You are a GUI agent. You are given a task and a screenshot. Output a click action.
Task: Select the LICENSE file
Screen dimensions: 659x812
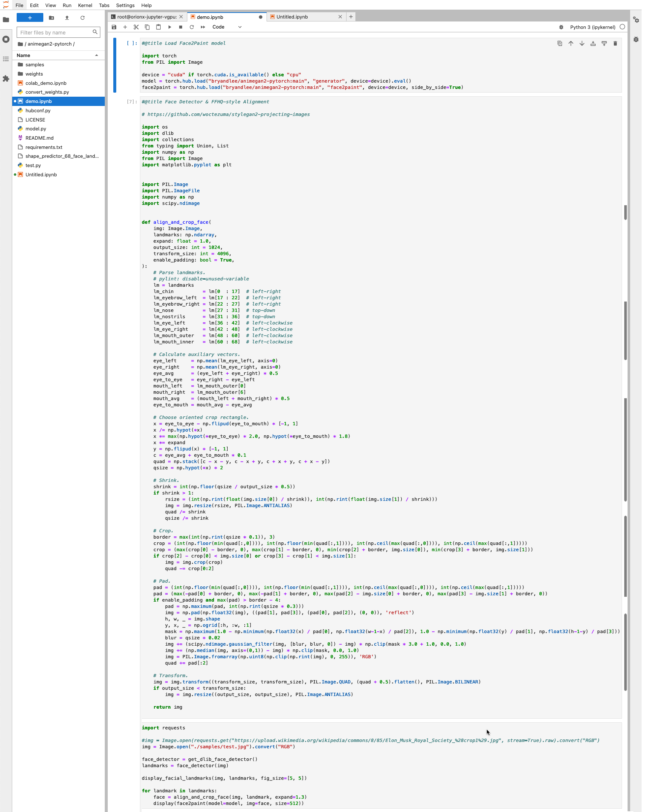[x=59, y=120]
